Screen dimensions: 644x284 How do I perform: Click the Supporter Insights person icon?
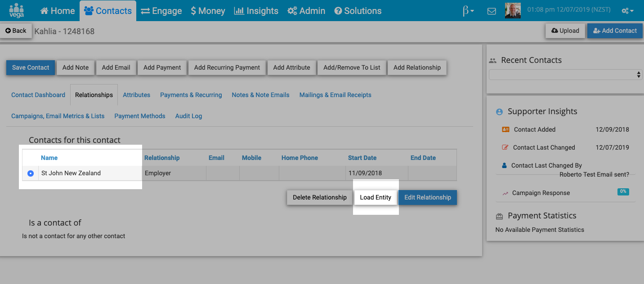pyautogui.click(x=499, y=111)
